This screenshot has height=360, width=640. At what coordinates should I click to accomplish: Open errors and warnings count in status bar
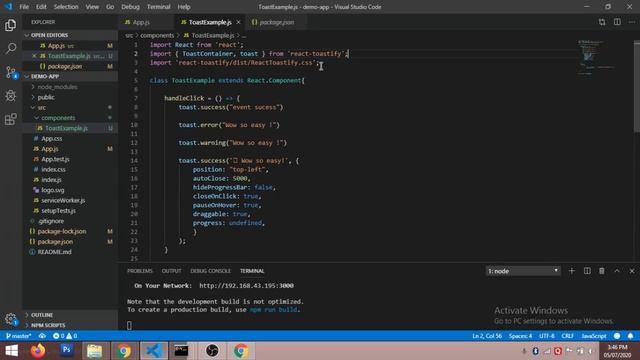click(65, 336)
